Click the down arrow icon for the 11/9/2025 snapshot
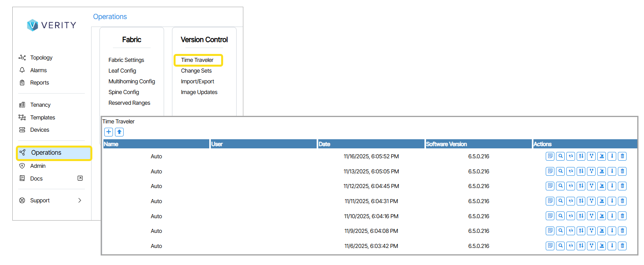This screenshot has height=265, width=644. [612, 231]
